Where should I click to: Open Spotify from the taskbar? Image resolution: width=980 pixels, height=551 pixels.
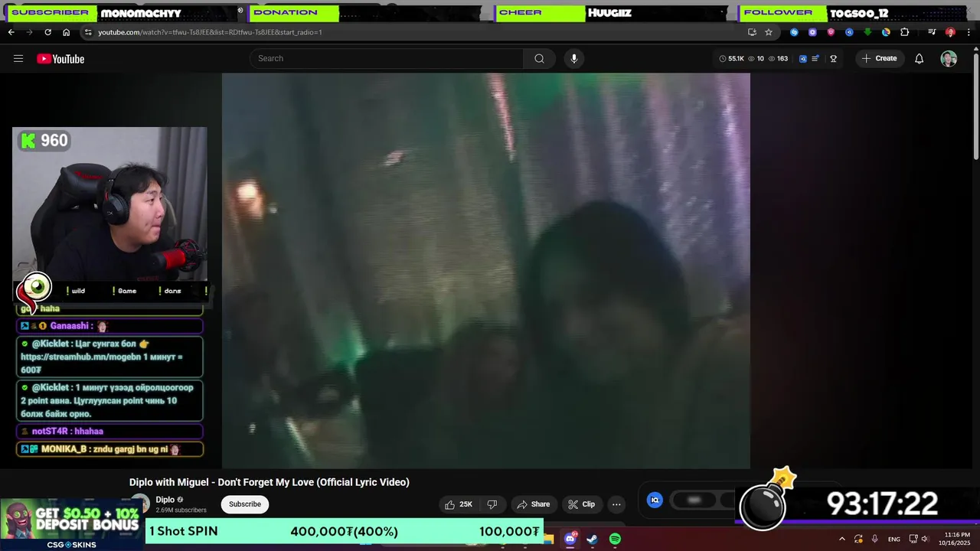point(615,539)
